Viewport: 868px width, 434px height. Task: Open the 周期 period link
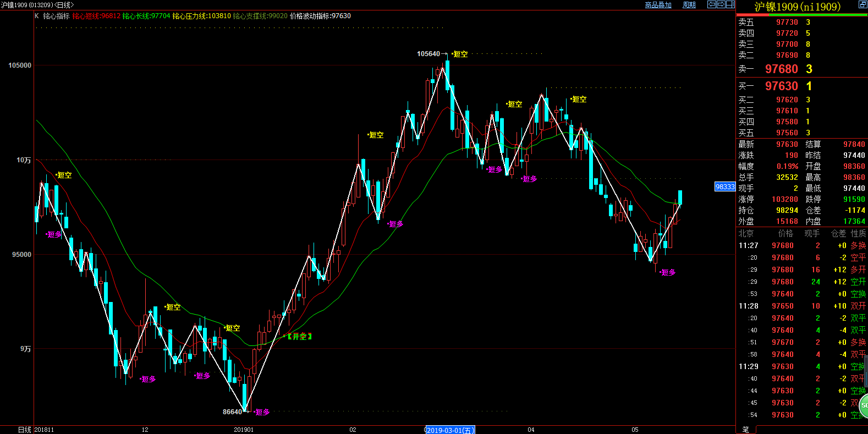pyautogui.click(x=689, y=5)
